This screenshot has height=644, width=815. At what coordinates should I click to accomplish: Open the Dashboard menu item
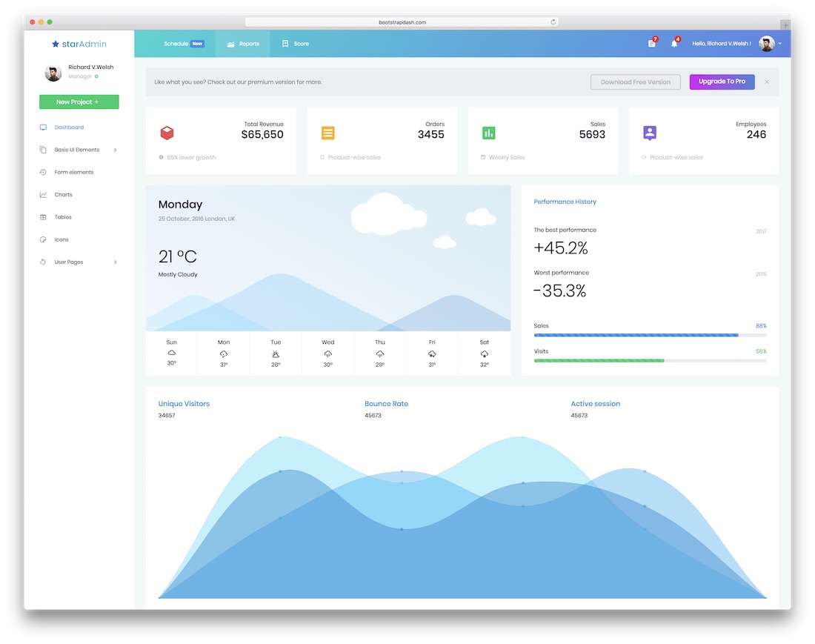point(69,127)
